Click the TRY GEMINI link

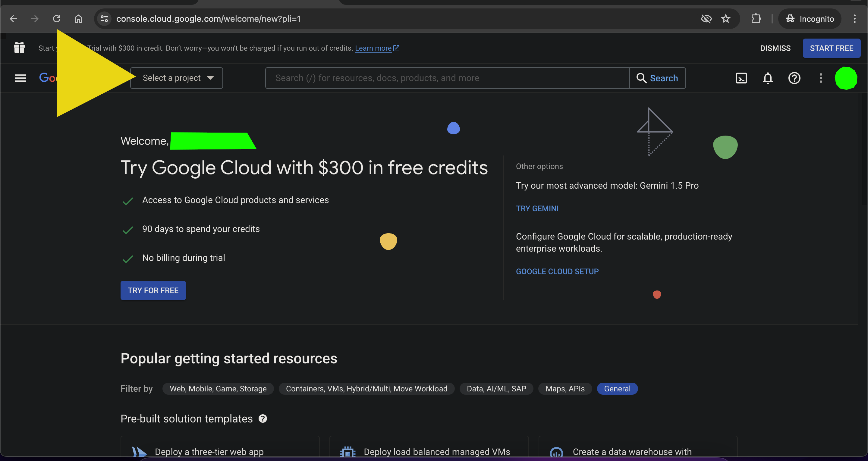(537, 209)
